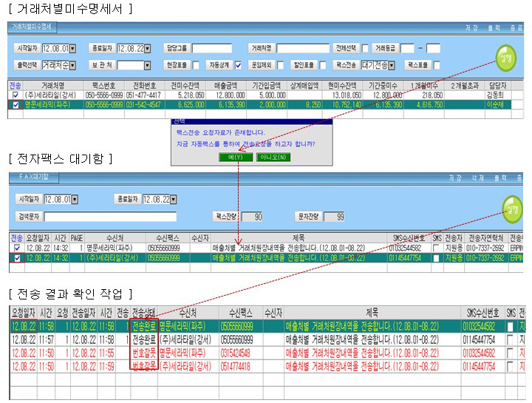Click 010-7337-2692 on 명문세라믹(파주) FAX대기함 row
Image resolution: width=532 pixels, height=403 pixels.
485,248
